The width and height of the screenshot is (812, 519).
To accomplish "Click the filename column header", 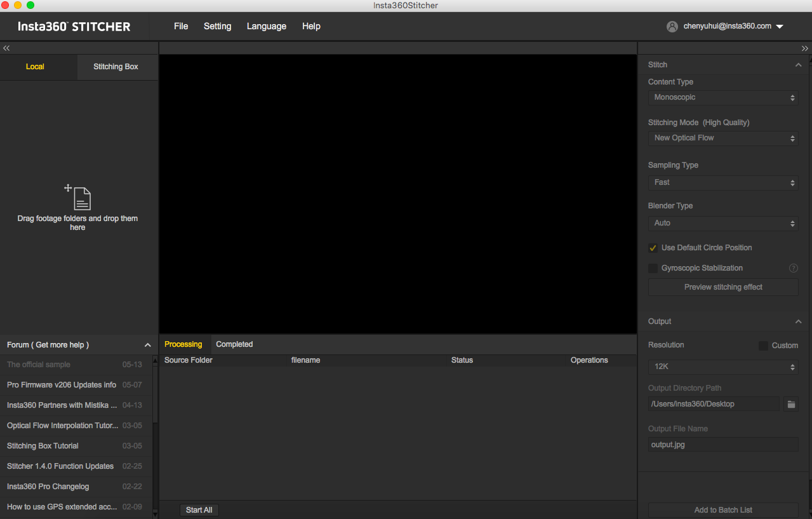I will click(305, 360).
